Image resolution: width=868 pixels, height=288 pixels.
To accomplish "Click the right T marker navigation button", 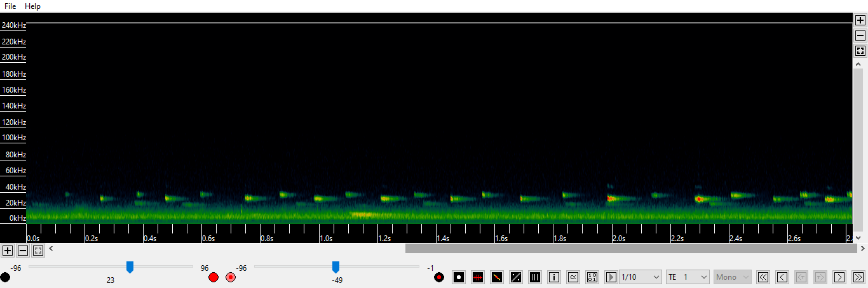I will click(820, 277).
